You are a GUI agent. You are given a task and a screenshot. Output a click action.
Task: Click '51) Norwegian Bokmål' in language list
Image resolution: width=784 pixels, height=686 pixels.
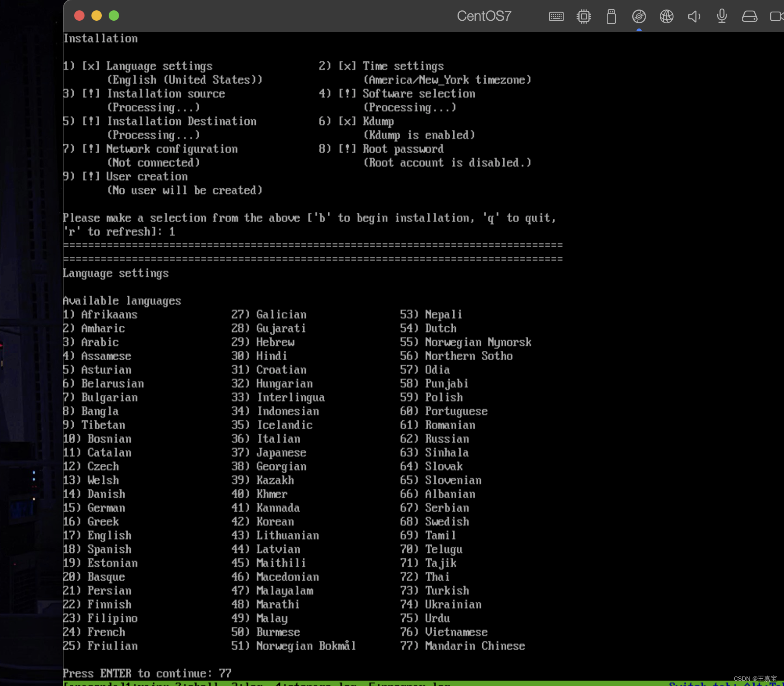[294, 646]
